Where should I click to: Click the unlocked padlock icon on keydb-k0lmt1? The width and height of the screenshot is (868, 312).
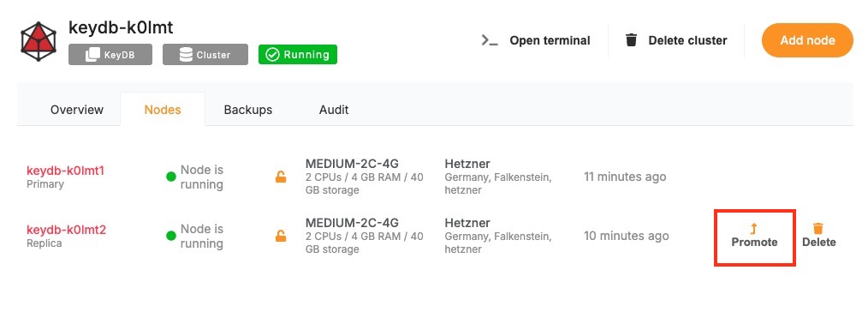click(x=282, y=177)
